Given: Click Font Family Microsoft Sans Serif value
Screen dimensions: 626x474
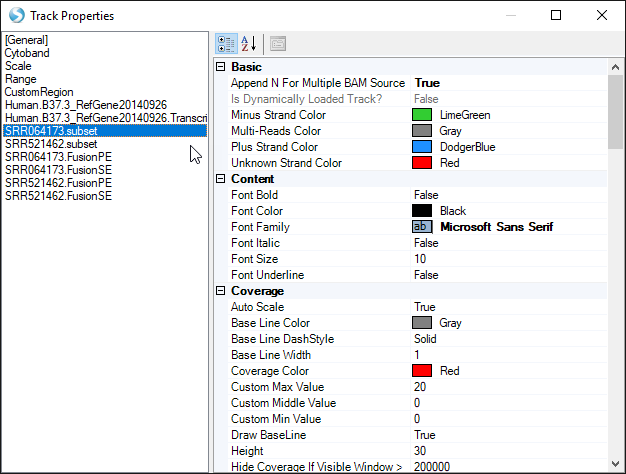Looking at the screenshot, I should 496,227.
